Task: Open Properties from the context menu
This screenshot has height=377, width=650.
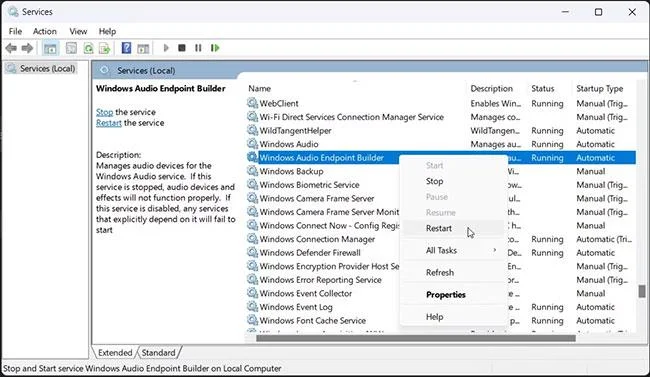Action: [x=454, y=294]
